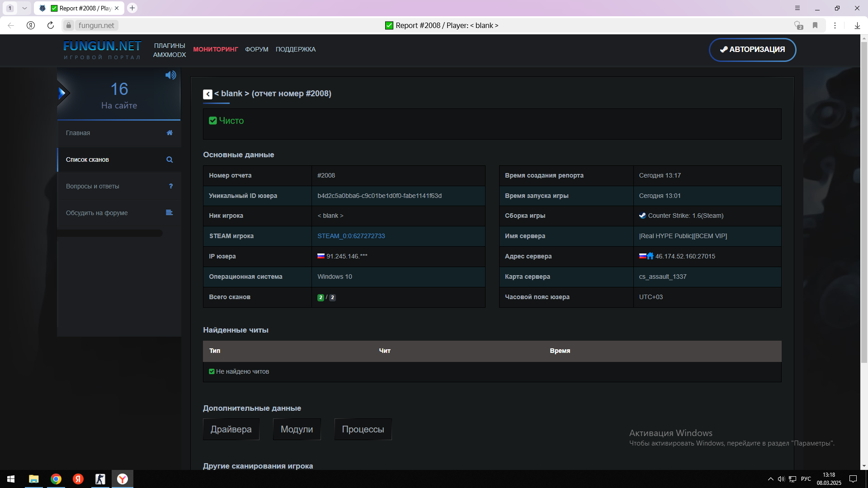
Task: Open the Windows Start menu
Action: 11,479
